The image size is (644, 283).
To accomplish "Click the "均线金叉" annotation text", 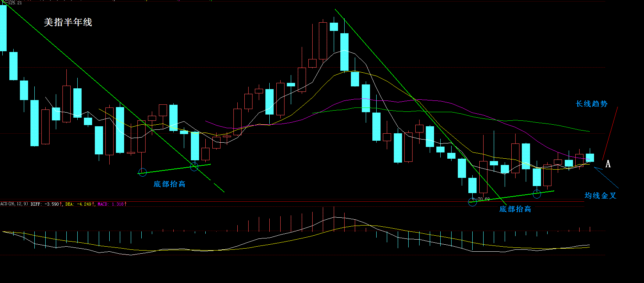I will point(600,196).
